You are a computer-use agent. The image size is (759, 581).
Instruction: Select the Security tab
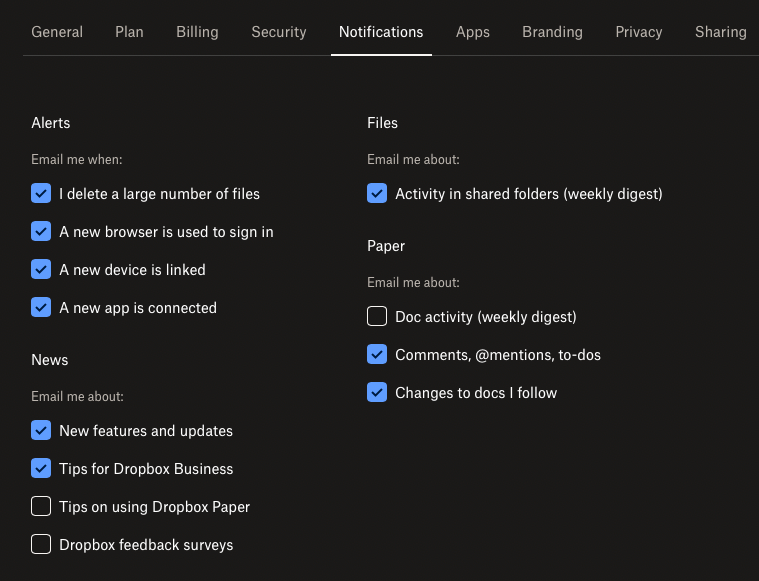tap(279, 32)
